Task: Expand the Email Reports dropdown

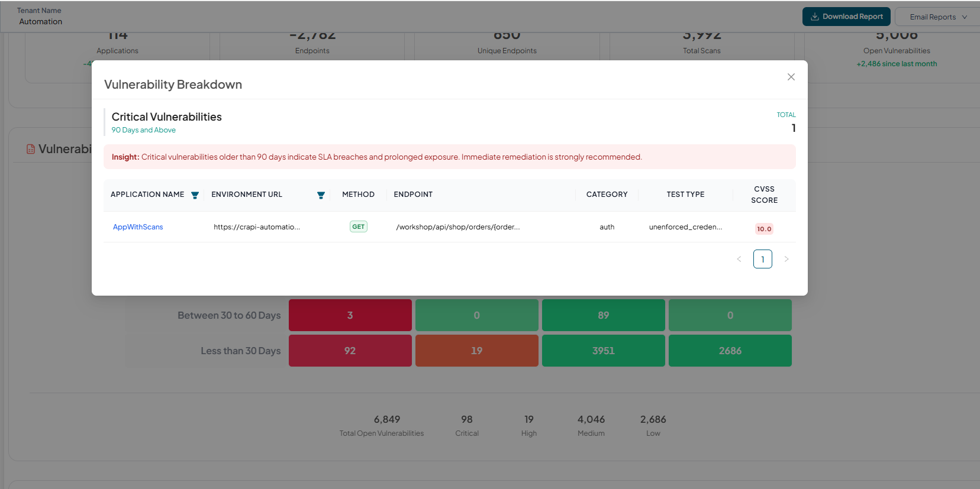Action: coord(938,17)
